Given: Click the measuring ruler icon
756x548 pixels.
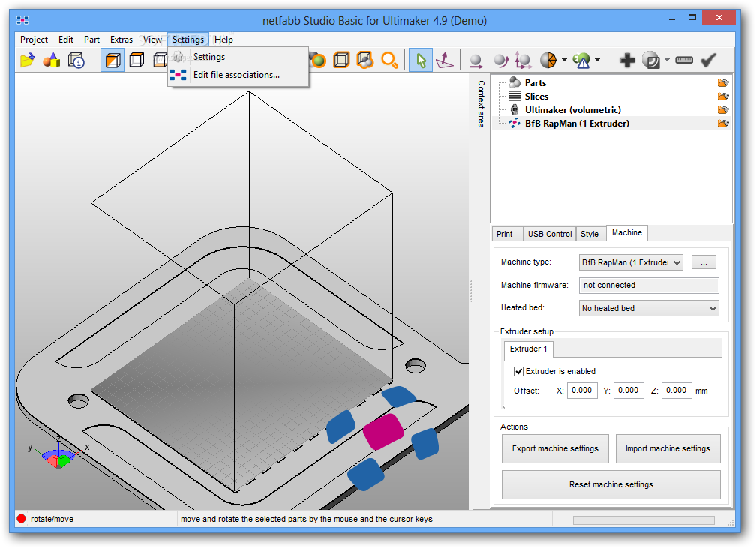Looking at the screenshot, I should pyautogui.click(x=684, y=61).
